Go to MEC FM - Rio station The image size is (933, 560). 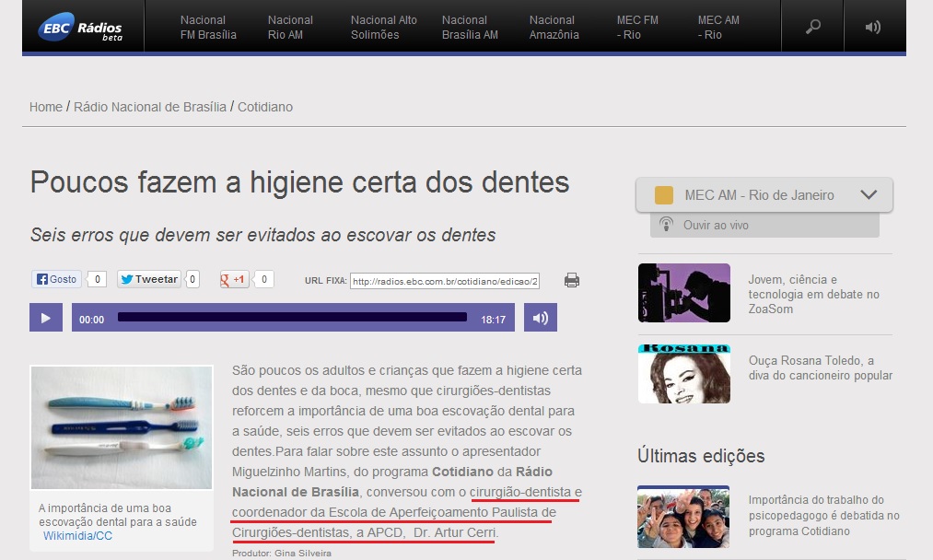pos(637,28)
